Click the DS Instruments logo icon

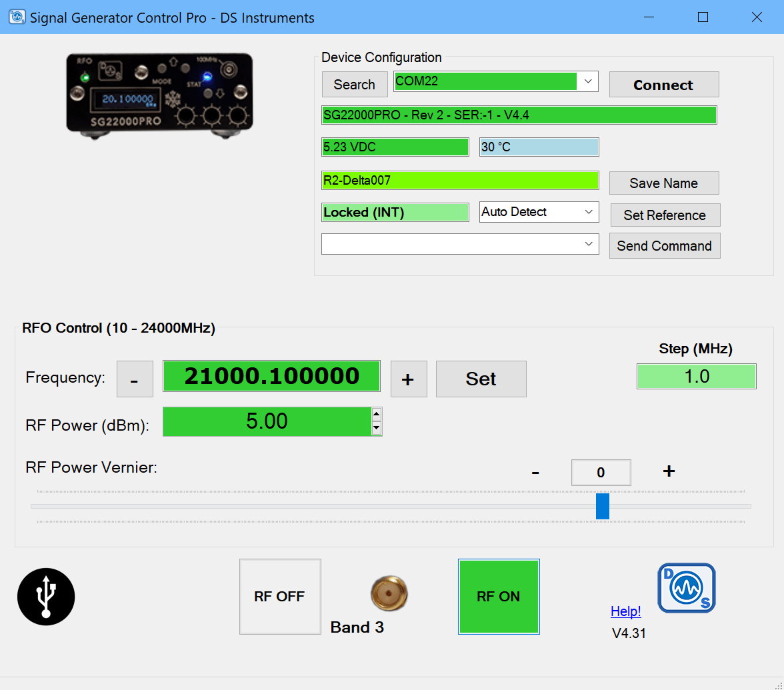(687, 588)
